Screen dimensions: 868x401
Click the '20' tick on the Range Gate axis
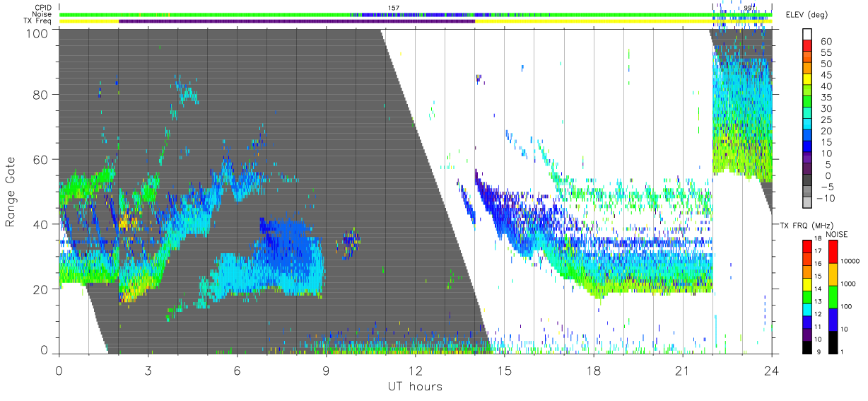[x=41, y=289]
